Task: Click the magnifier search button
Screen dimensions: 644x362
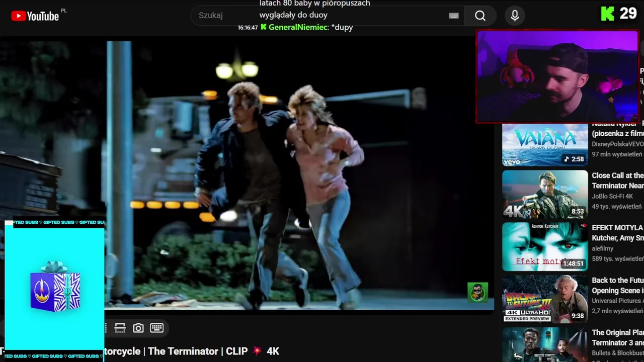Action: pyautogui.click(x=480, y=16)
